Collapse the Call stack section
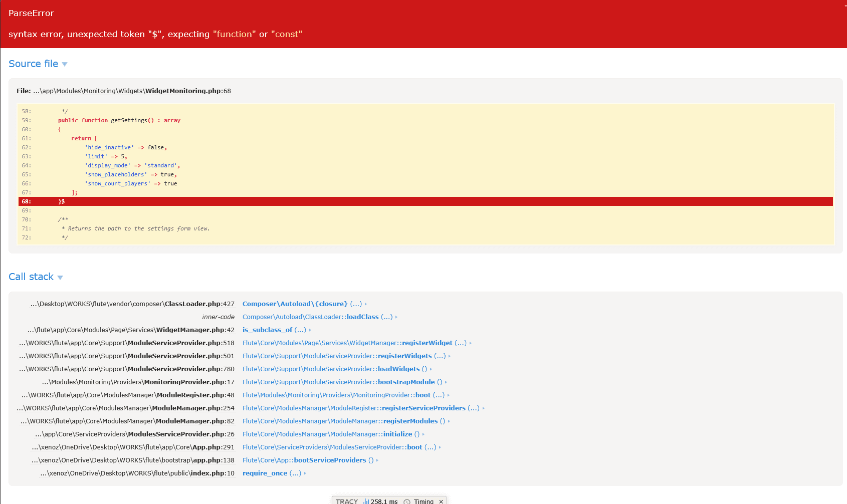Image resolution: width=847 pixels, height=504 pixels. click(x=35, y=277)
